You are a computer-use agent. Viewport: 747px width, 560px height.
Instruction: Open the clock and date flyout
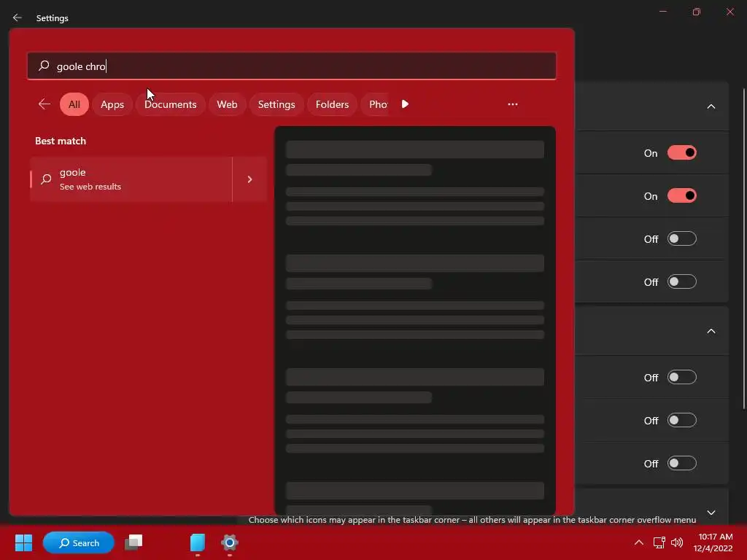tap(713, 542)
